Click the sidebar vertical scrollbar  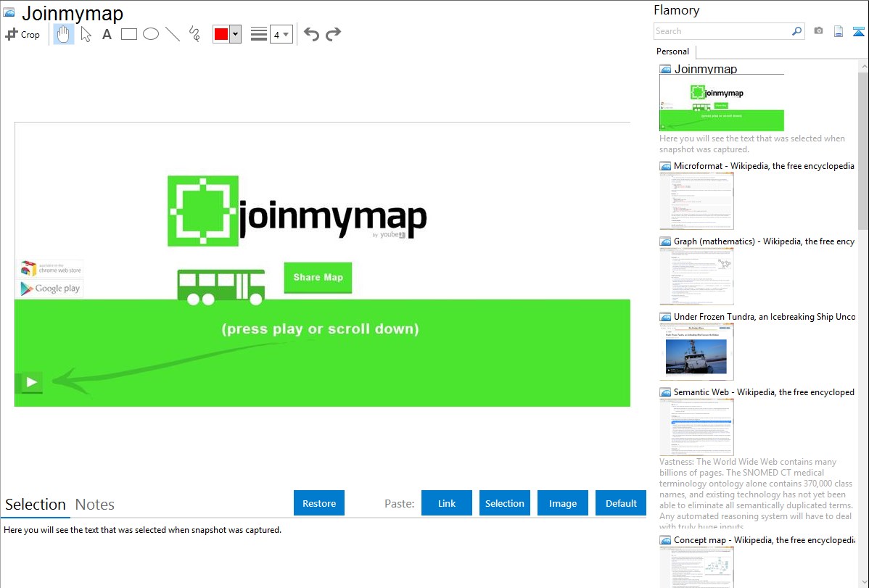(863, 149)
